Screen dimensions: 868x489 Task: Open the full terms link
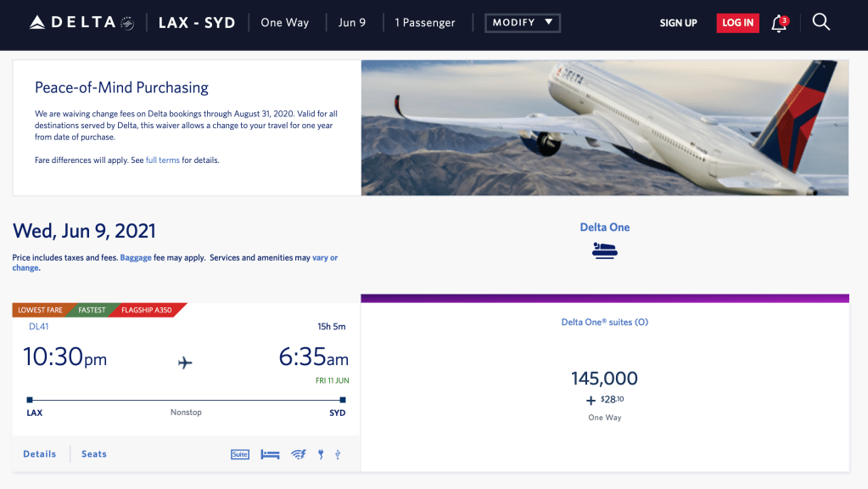pos(163,160)
